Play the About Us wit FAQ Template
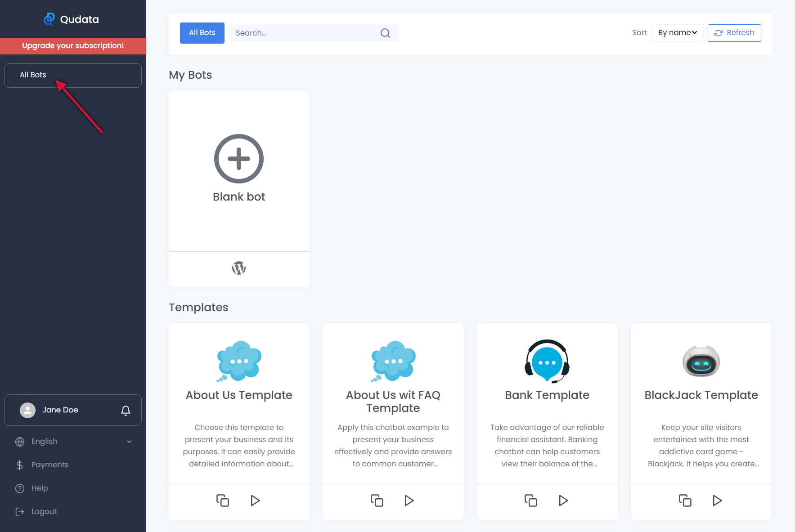 (x=409, y=501)
